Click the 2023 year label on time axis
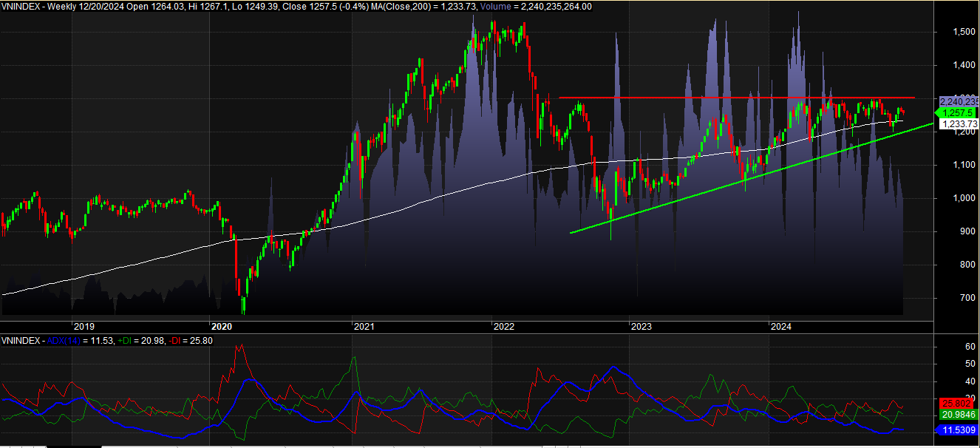Image resolution: width=980 pixels, height=448 pixels. click(x=641, y=325)
